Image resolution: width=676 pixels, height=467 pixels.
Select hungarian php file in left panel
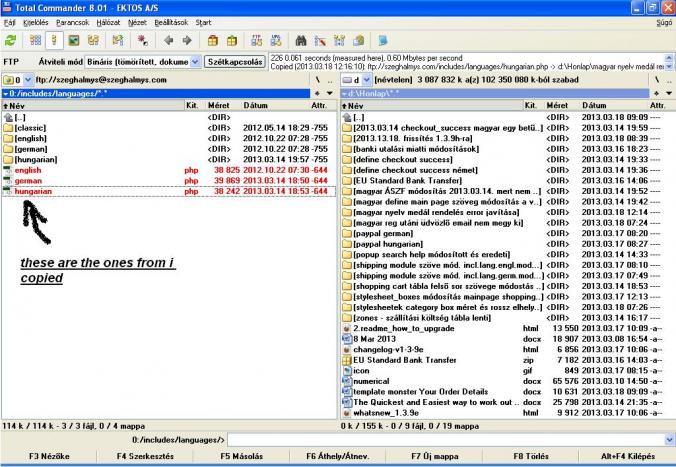[x=169, y=191]
